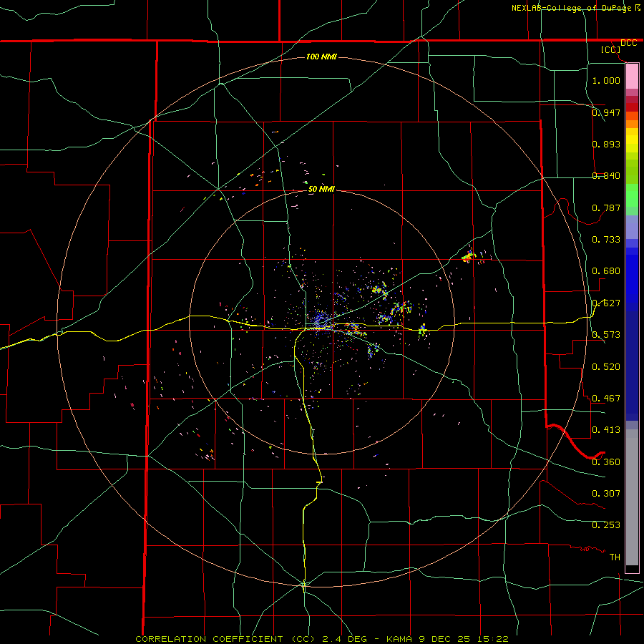Viewport: 644px width, 644px height.
Task: Select the 0.840 scale value
Action: click(606, 175)
